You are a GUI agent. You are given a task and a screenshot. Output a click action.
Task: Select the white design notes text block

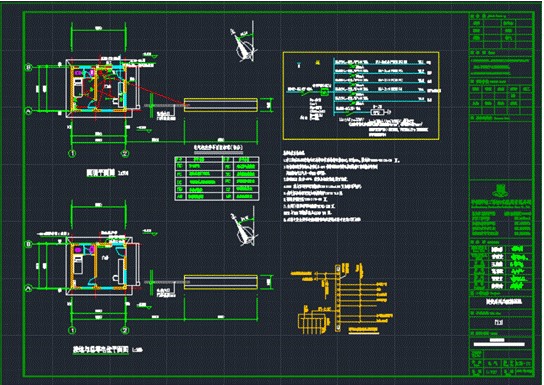tap(341, 186)
